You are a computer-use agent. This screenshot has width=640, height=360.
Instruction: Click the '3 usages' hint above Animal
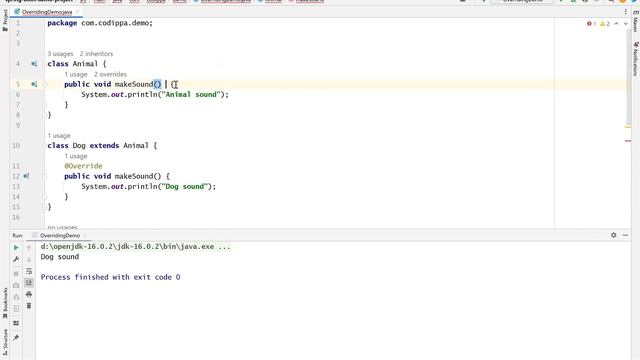[x=60, y=53]
